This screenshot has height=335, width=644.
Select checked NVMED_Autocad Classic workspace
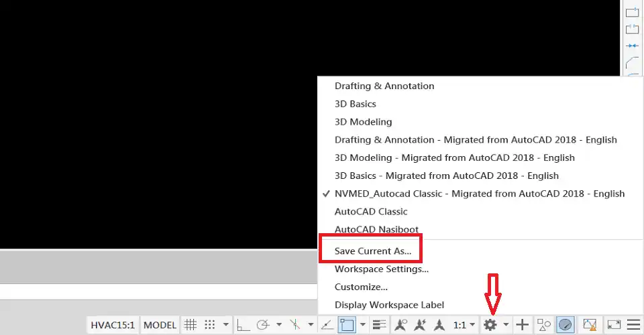pos(480,194)
